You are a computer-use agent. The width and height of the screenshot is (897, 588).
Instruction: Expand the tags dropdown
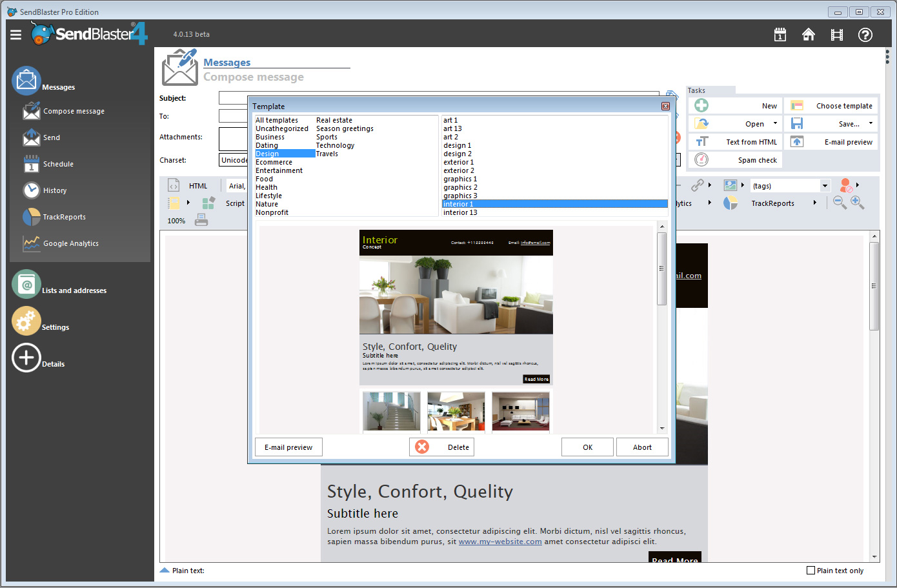tap(825, 186)
